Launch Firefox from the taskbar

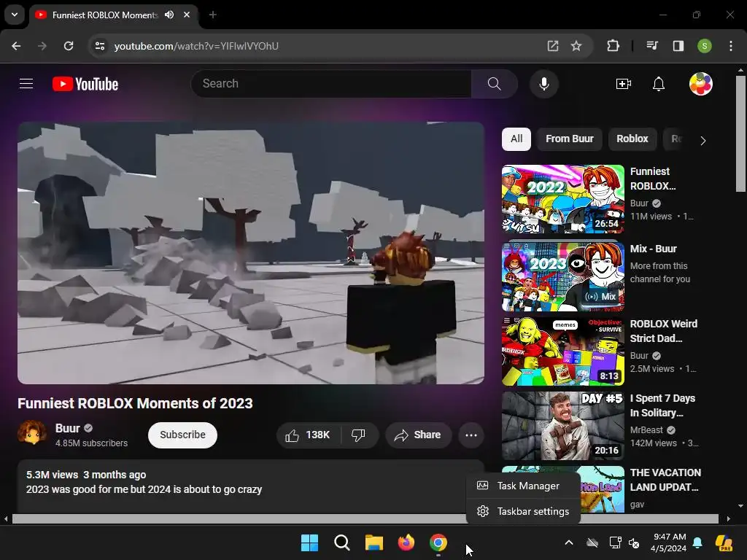(x=406, y=542)
